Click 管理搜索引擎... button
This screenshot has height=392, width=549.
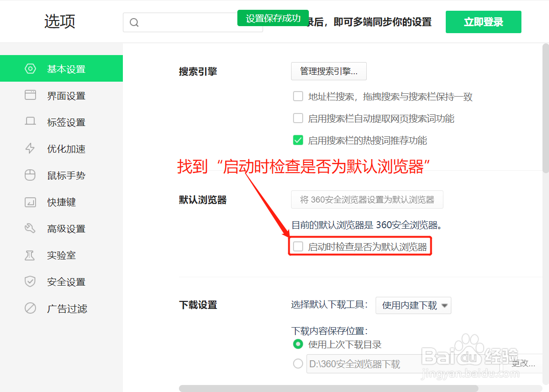coord(329,71)
